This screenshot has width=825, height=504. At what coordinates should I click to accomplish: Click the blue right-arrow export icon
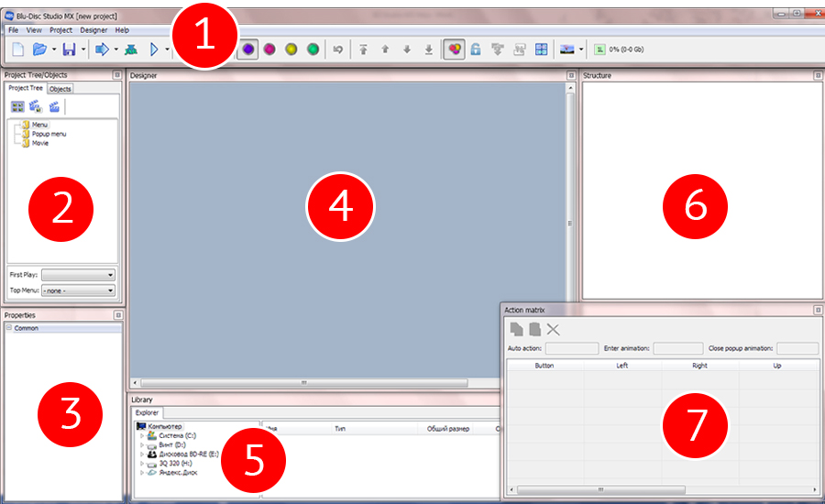[x=102, y=49]
